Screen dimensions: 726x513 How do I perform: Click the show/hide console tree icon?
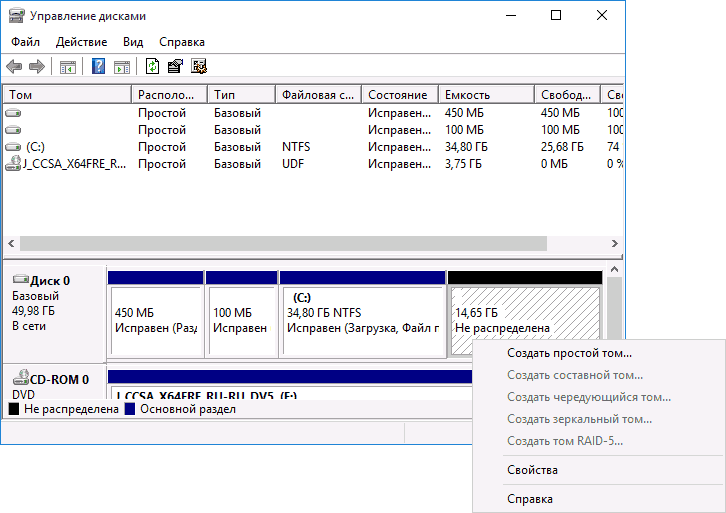coord(68,67)
